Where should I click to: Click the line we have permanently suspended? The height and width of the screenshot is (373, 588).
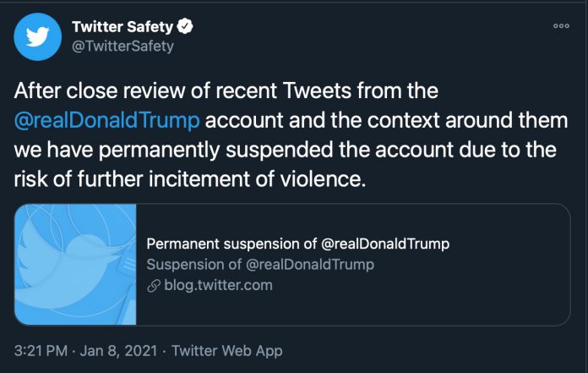pos(285,150)
